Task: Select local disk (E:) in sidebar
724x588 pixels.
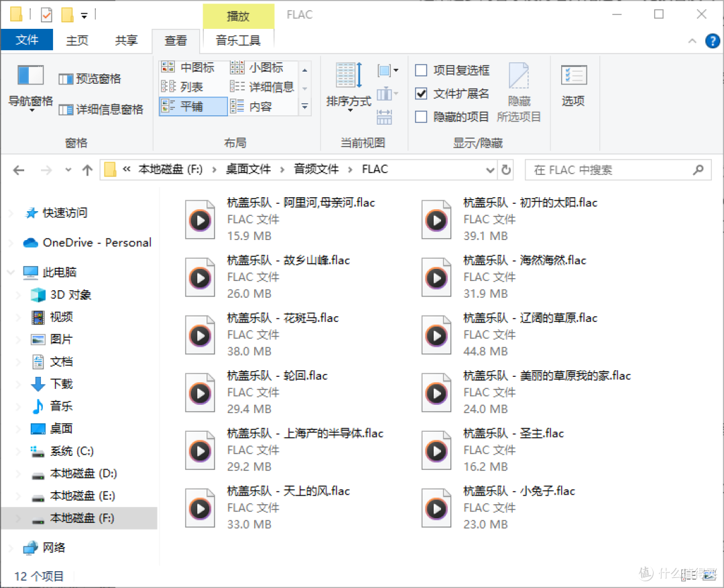Action: tap(72, 495)
